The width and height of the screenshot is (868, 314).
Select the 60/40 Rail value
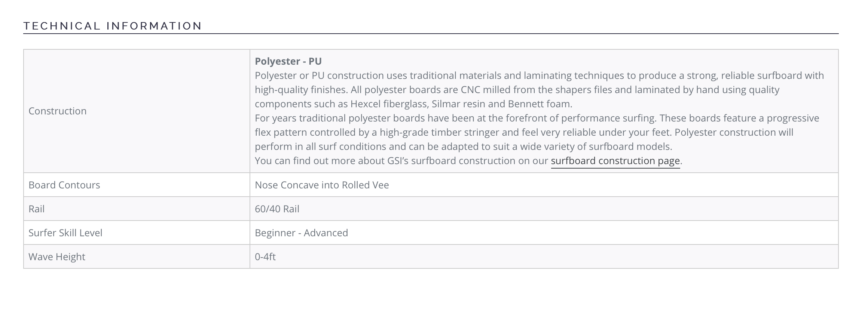(277, 209)
